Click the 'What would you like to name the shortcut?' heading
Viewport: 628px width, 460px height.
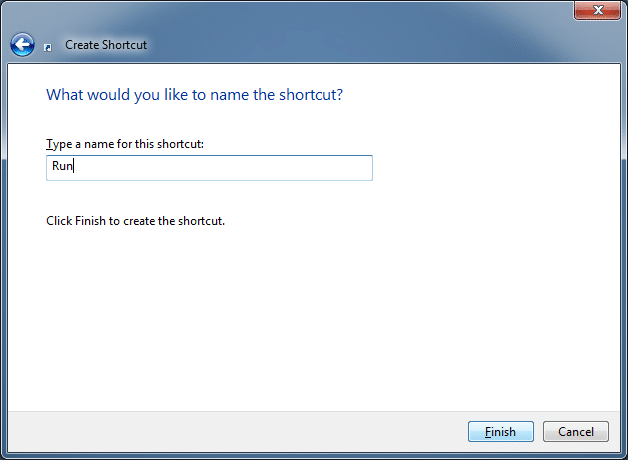[195, 95]
